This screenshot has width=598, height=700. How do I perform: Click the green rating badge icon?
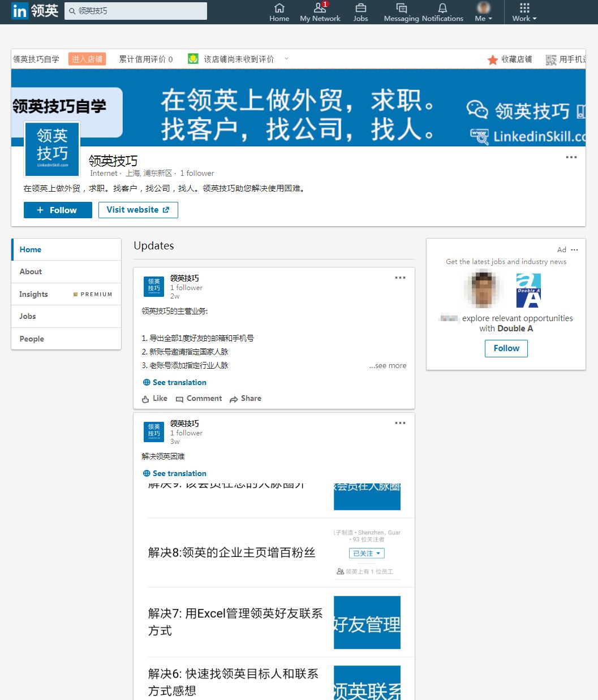coord(193,59)
